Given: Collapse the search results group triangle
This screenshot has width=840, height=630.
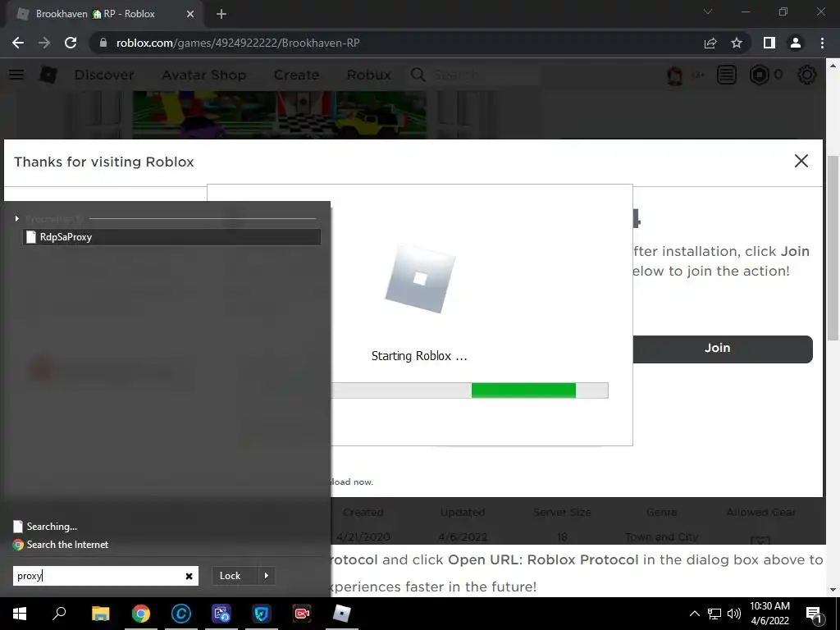Looking at the screenshot, I should [17, 218].
